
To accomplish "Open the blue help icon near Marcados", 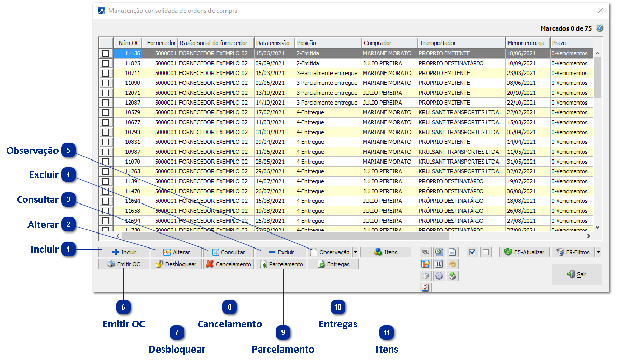I will 600,28.
